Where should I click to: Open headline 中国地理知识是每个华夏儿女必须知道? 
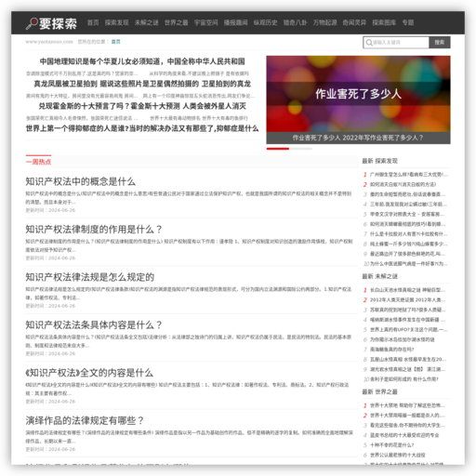pyautogui.click(x=142, y=61)
